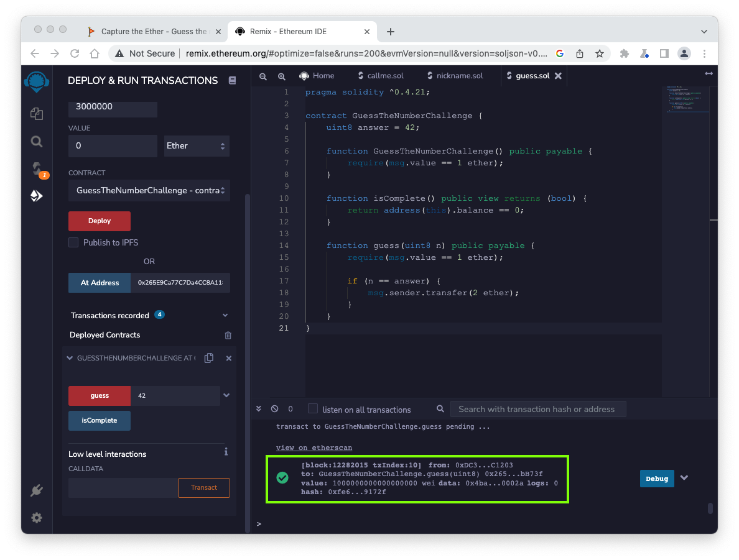The height and width of the screenshot is (560, 739).
Task: Open the Ether unit dropdown
Action: [197, 145]
